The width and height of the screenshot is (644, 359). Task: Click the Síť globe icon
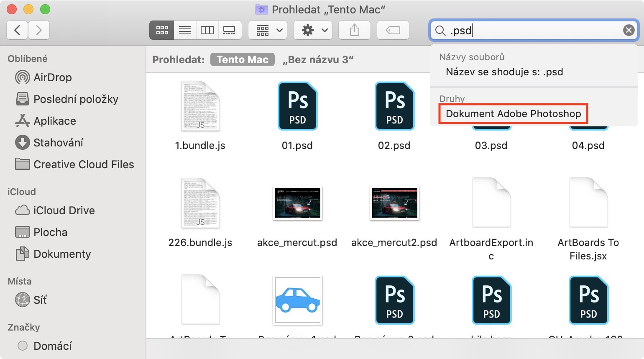pyautogui.click(x=22, y=300)
